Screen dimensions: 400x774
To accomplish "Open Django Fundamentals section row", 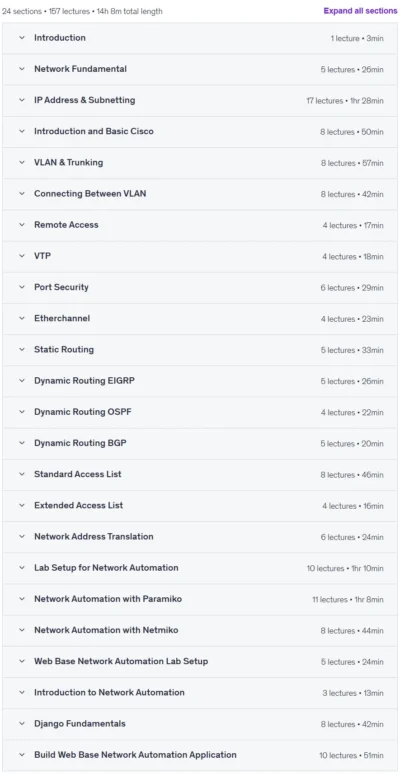I will [200, 724].
